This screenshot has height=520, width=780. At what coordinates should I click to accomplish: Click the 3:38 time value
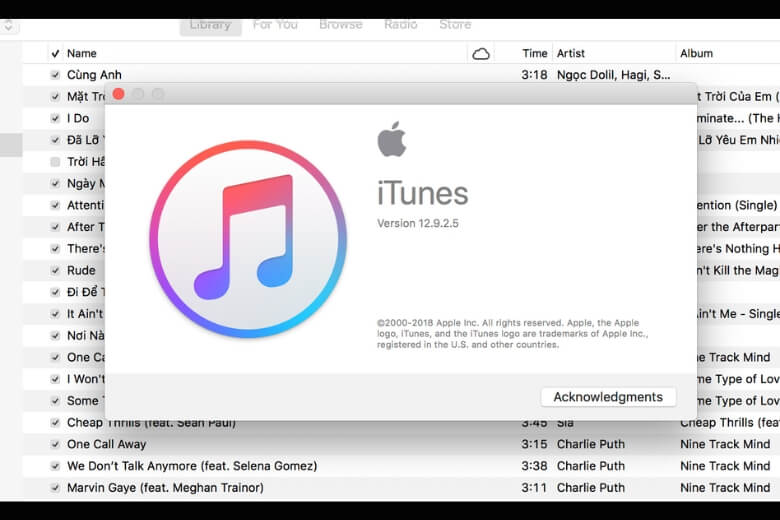point(534,466)
